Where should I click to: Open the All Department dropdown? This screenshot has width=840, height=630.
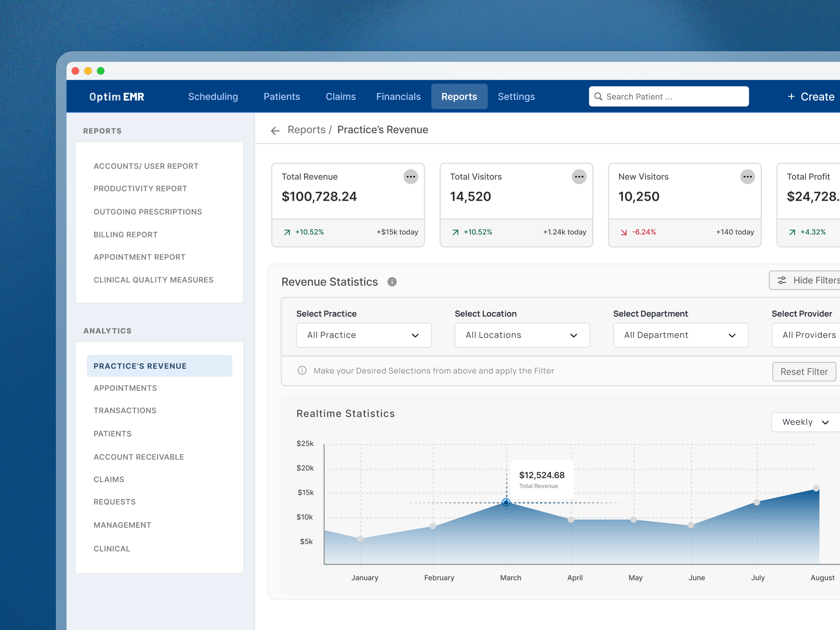click(680, 335)
